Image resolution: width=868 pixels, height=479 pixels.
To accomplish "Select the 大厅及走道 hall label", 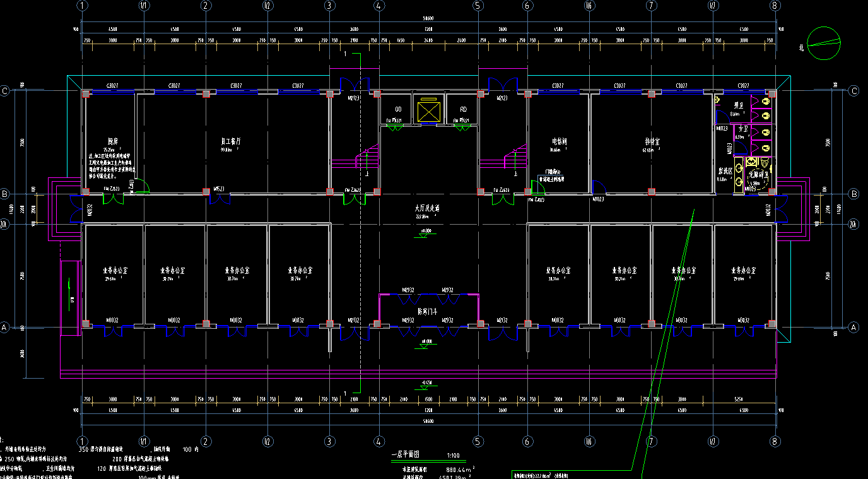I will tap(427, 208).
